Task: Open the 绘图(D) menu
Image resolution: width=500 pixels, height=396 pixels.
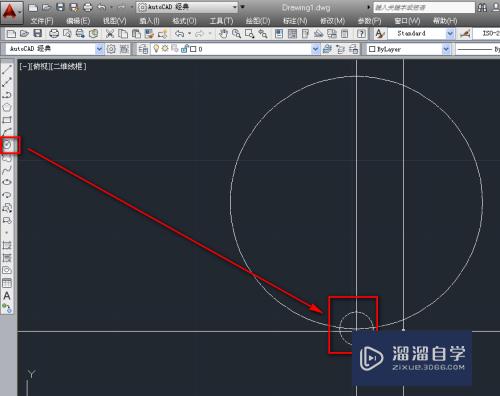Action: point(258,21)
